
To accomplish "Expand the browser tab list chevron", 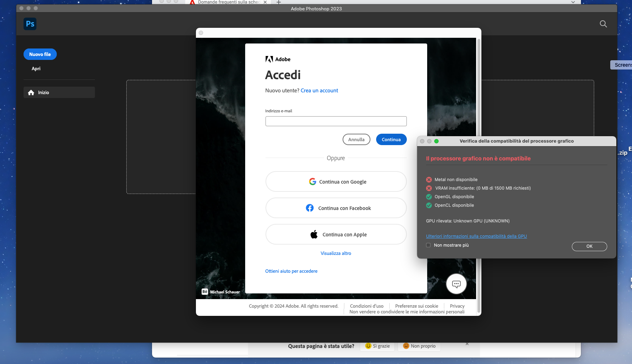I will [573, 2].
